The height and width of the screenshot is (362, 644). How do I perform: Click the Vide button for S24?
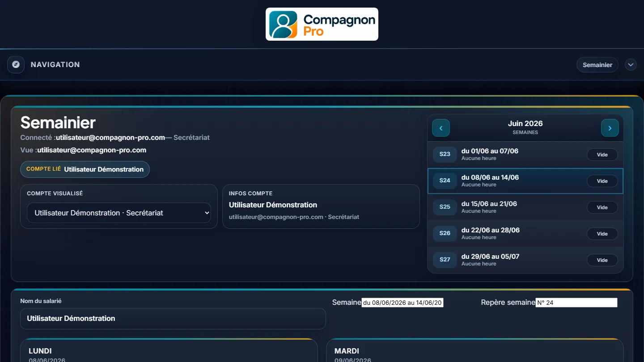pos(602,181)
